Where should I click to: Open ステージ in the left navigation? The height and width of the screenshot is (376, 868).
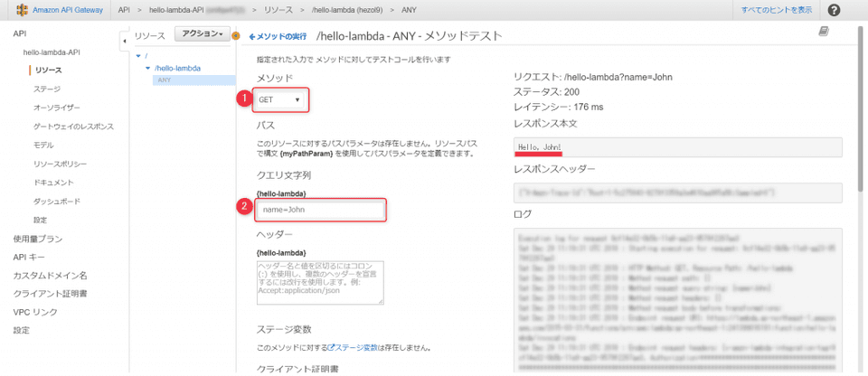47,89
